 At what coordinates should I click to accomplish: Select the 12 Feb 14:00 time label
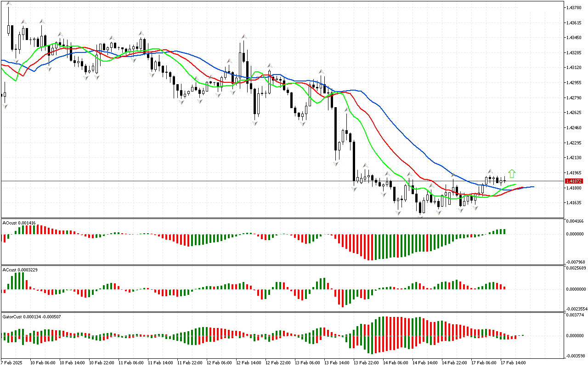pyautogui.click(x=248, y=363)
